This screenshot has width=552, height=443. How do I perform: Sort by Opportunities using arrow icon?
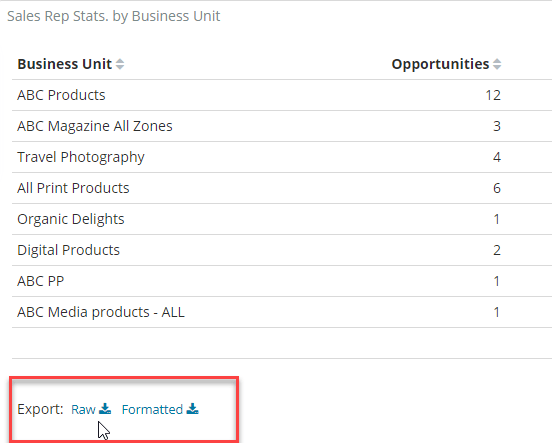pos(497,64)
